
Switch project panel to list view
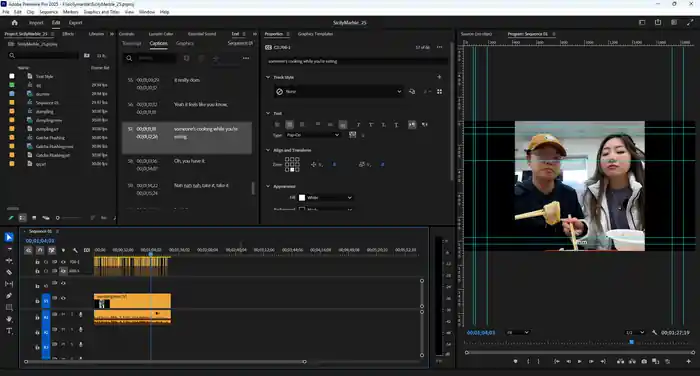pos(22,218)
